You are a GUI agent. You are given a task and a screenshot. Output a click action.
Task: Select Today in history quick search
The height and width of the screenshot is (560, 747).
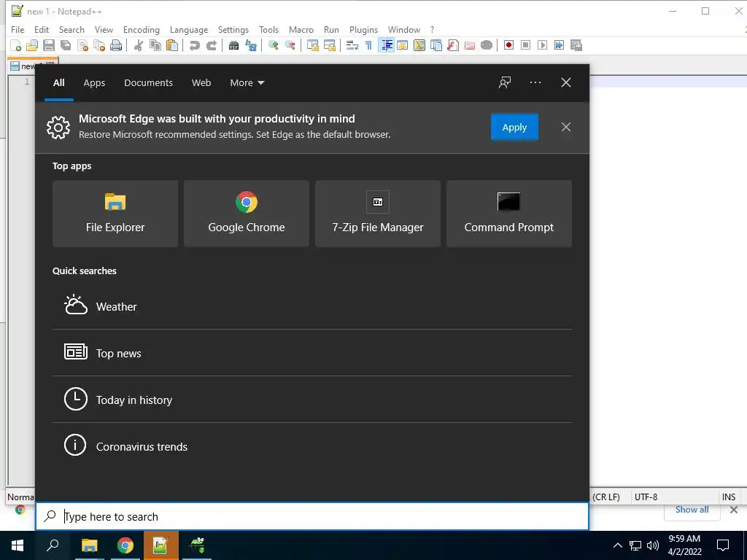pos(312,400)
